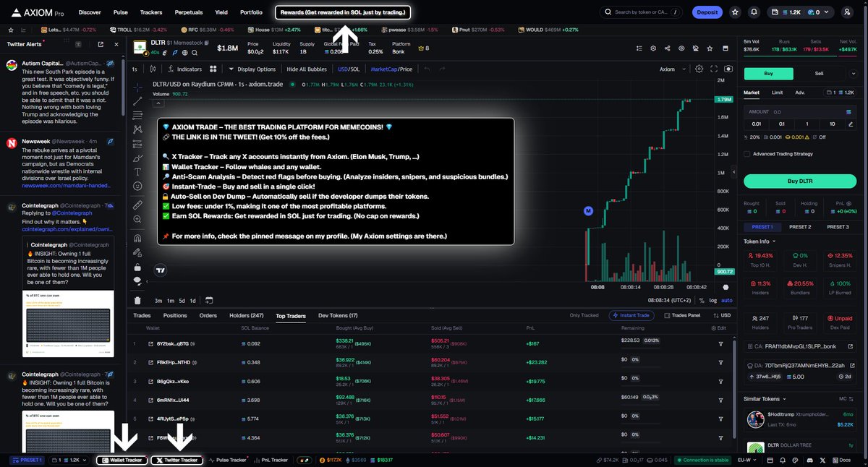
Task: Toggle Hide All Bubbles
Action: [307, 69]
